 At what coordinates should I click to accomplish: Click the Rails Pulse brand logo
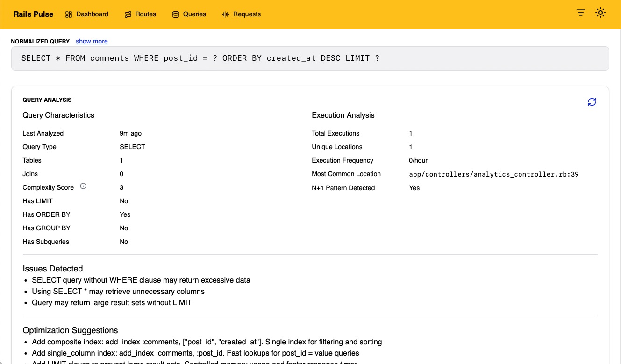pos(33,14)
